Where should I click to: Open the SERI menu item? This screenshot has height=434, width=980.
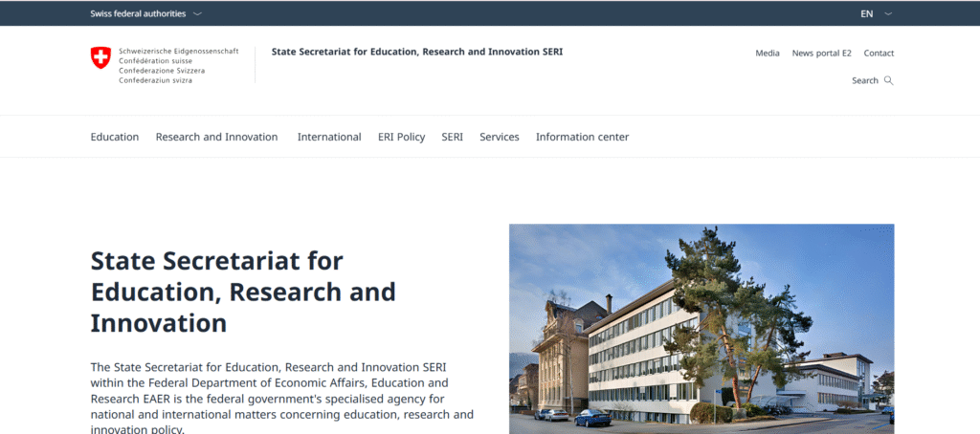(x=452, y=137)
